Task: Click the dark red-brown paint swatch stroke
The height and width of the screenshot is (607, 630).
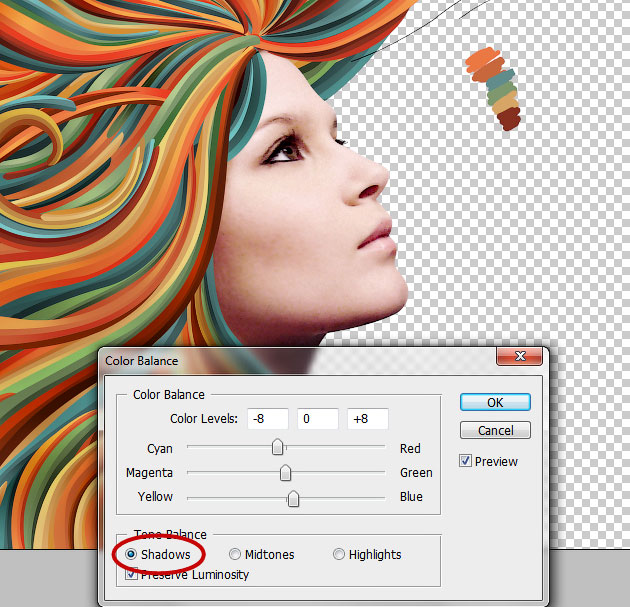Action: (509, 119)
